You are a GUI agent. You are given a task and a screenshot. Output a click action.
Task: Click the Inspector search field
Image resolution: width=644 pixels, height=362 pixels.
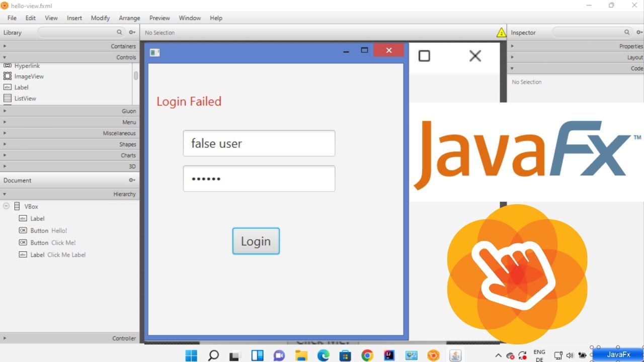[592, 32]
